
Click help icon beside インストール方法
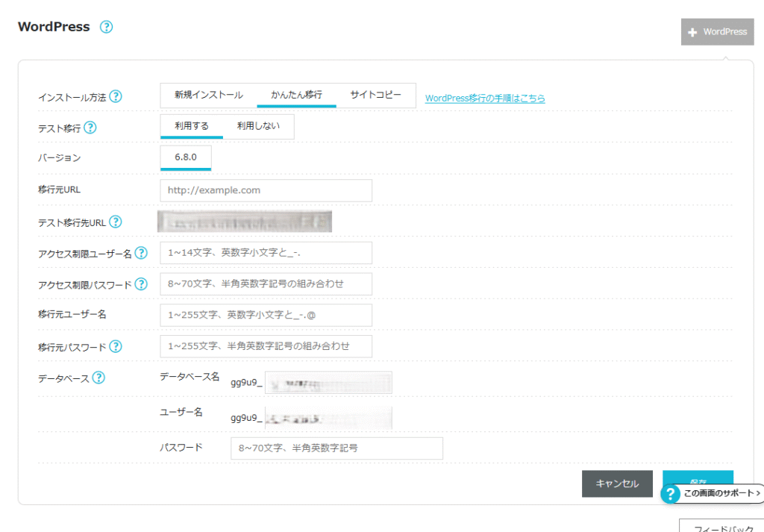click(x=116, y=96)
